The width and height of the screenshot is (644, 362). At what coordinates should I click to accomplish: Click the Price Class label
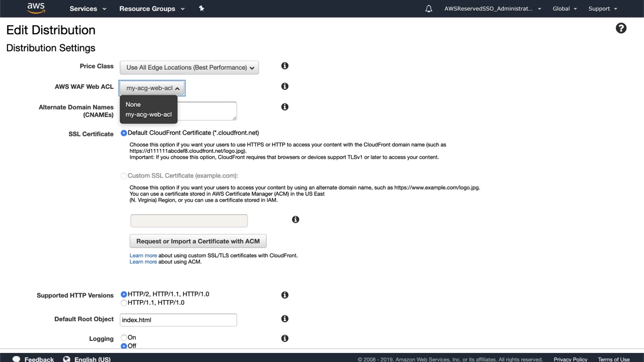[97, 66]
